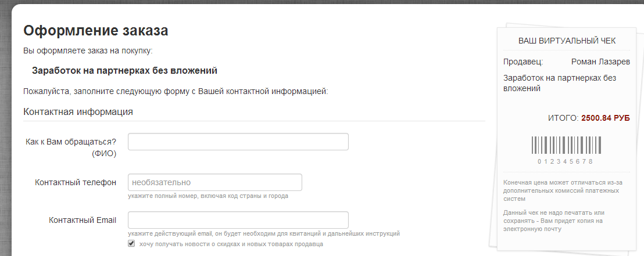Click the 'ВАШ ВИРТУАЛЬНЫЙ ЧЕК' receipt title
The height and width of the screenshot is (256, 644).
coord(567,41)
